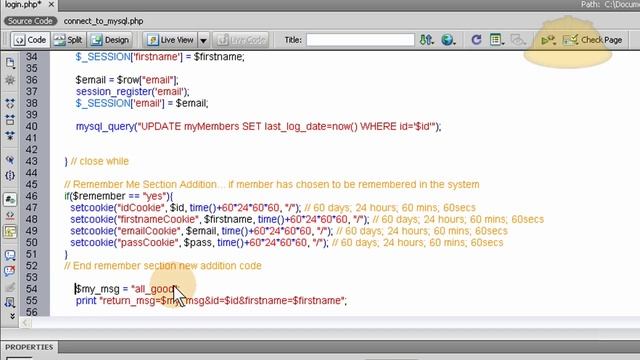Open the Recent Snippets icon
Viewport: 640px width, 360px height.
click(x=10, y=302)
